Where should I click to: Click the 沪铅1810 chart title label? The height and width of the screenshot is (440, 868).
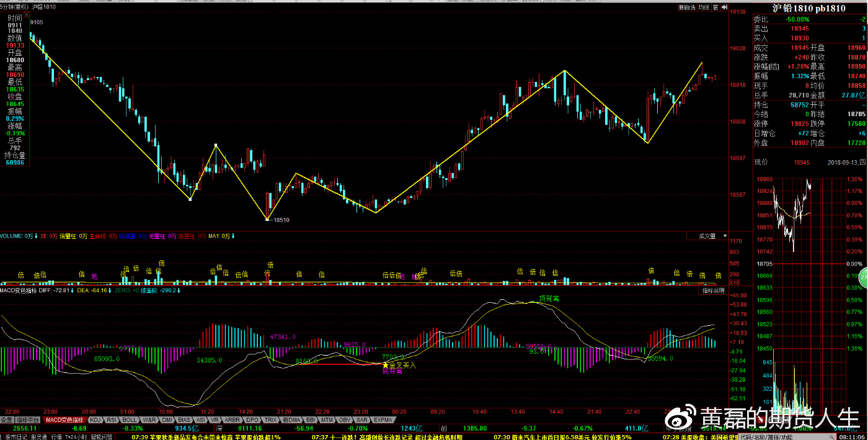[x=44, y=7]
